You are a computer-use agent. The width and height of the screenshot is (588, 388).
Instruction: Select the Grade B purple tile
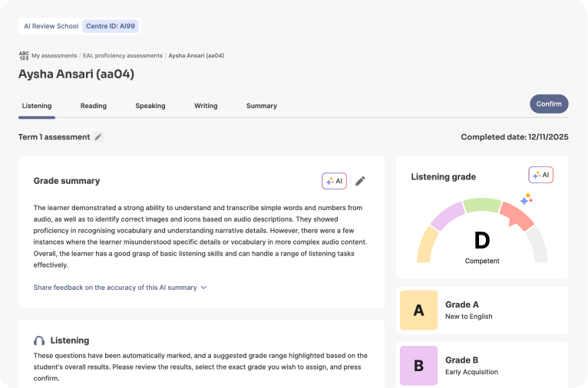tap(418, 366)
